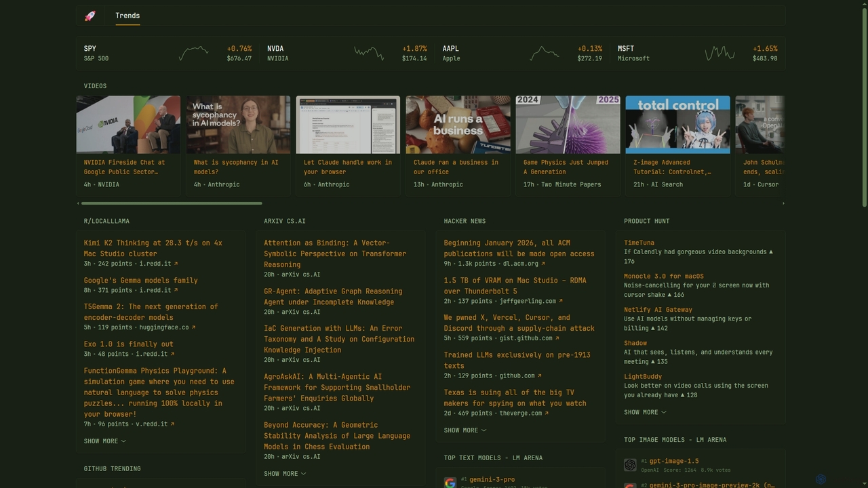Click the horizontal videos scrollbar thumb

172,203
